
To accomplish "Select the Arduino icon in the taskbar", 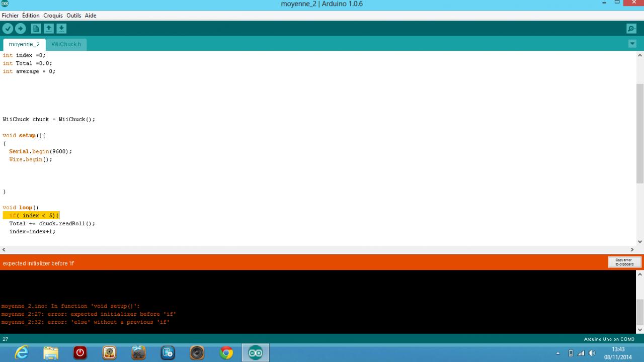I will [x=256, y=353].
